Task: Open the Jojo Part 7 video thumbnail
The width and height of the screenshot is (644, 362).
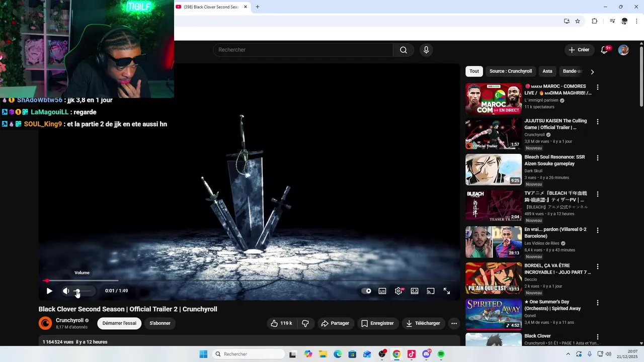Action: pos(494,278)
